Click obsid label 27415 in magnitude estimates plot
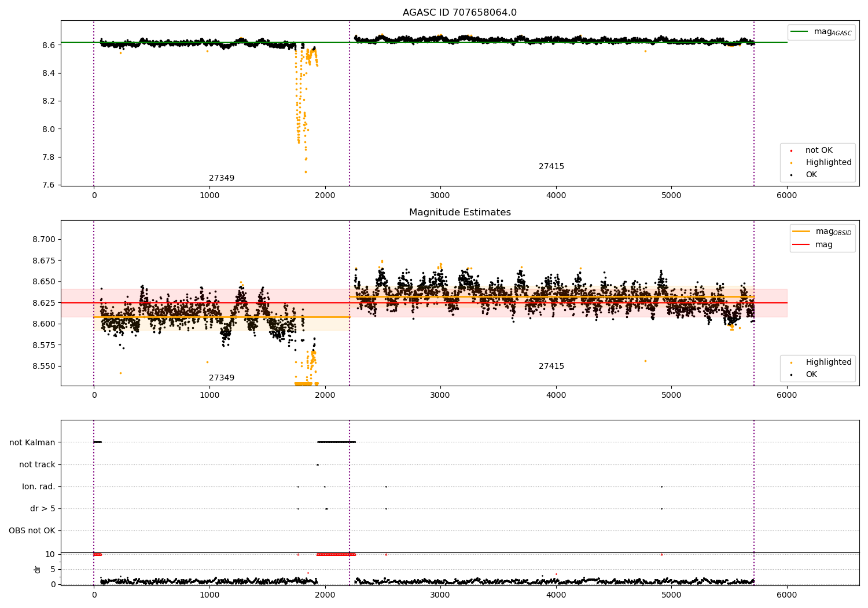The image size is (868, 608). click(x=551, y=367)
